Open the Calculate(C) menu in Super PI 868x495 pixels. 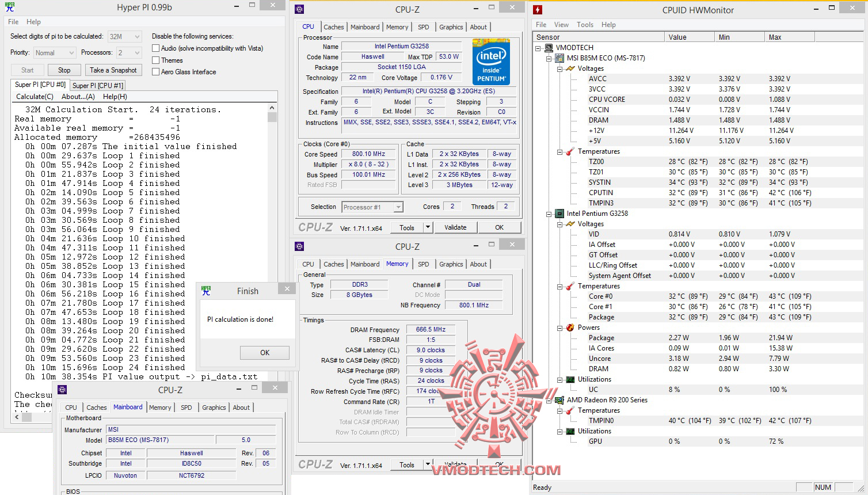(x=35, y=97)
